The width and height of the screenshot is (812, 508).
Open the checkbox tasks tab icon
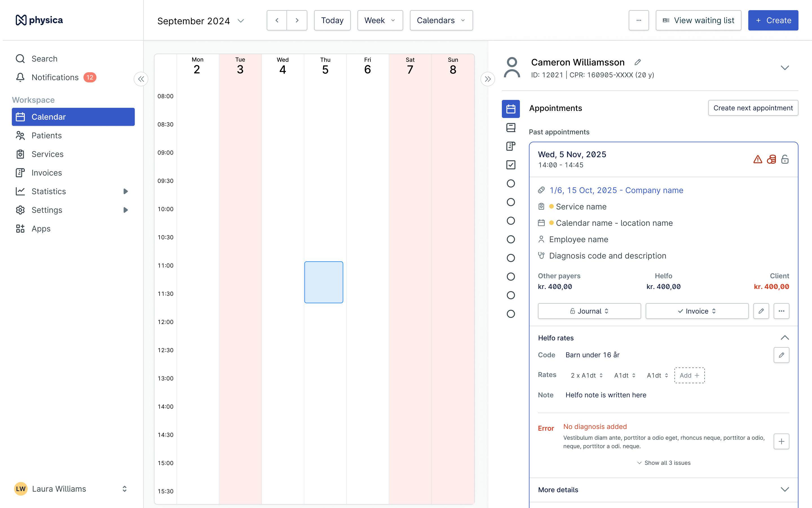pyautogui.click(x=511, y=165)
